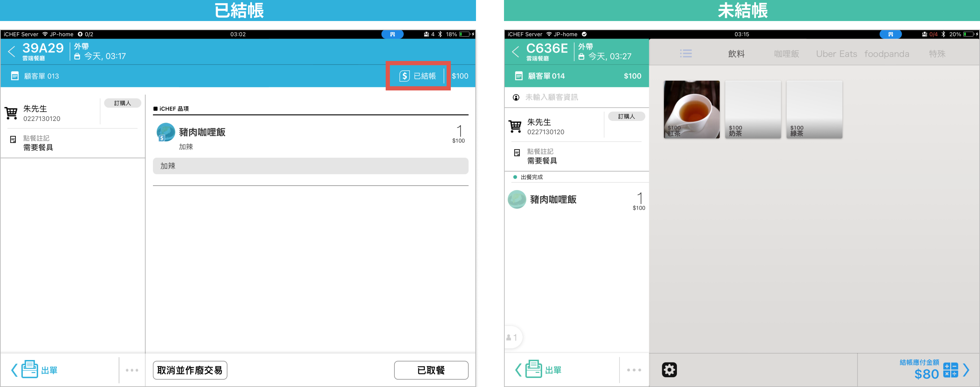The image size is (980, 387).
Task: Click the print order icon in left panel
Action: tap(30, 369)
